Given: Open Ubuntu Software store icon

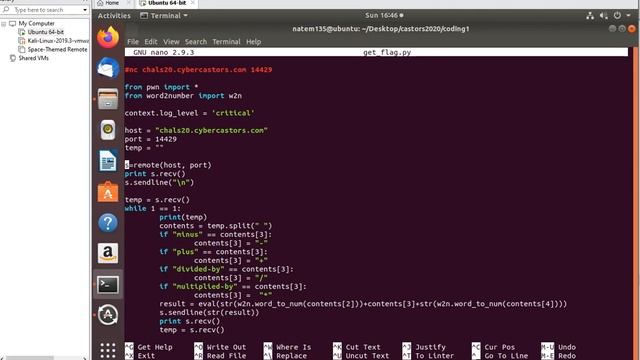Looking at the screenshot, I should tap(108, 192).
